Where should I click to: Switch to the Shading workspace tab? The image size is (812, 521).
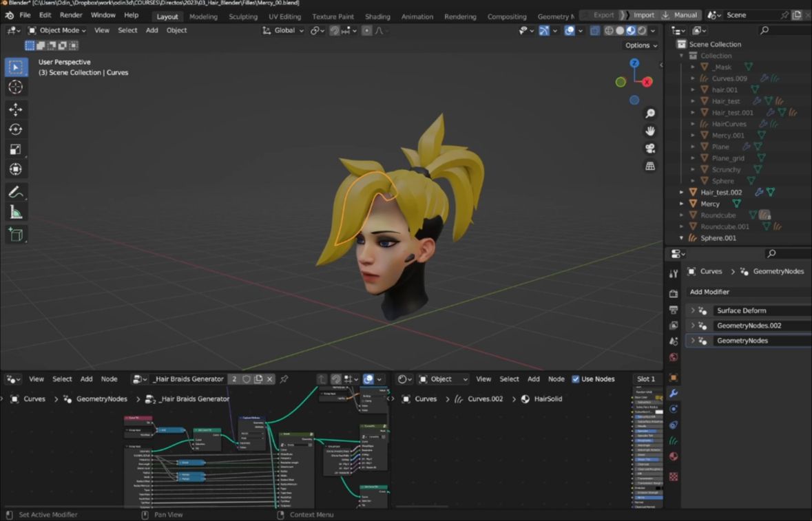click(x=377, y=17)
